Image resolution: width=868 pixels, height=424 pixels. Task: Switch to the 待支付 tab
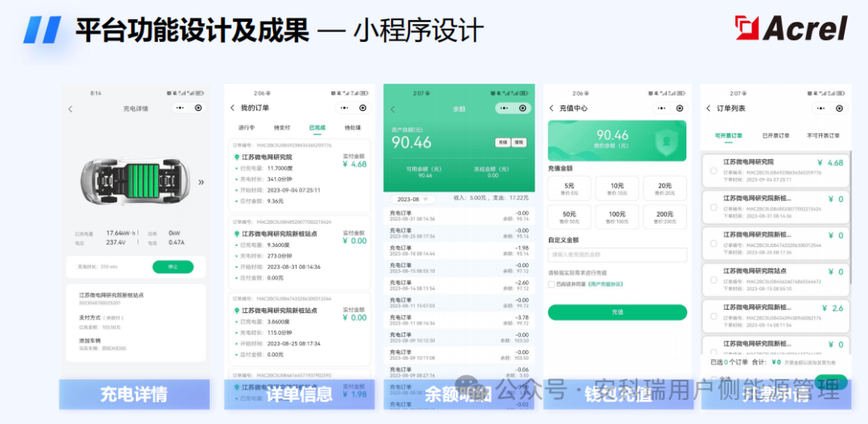[282, 127]
